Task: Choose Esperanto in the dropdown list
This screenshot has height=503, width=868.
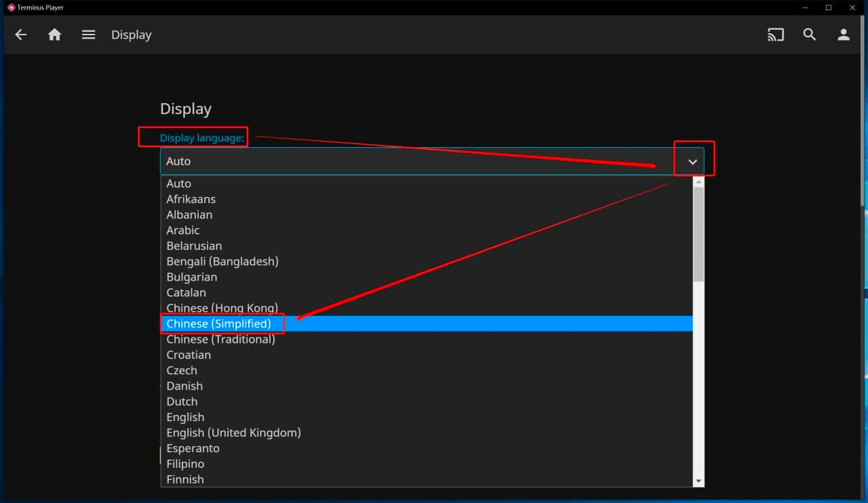Action: pyautogui.click(x=193, y=449)
